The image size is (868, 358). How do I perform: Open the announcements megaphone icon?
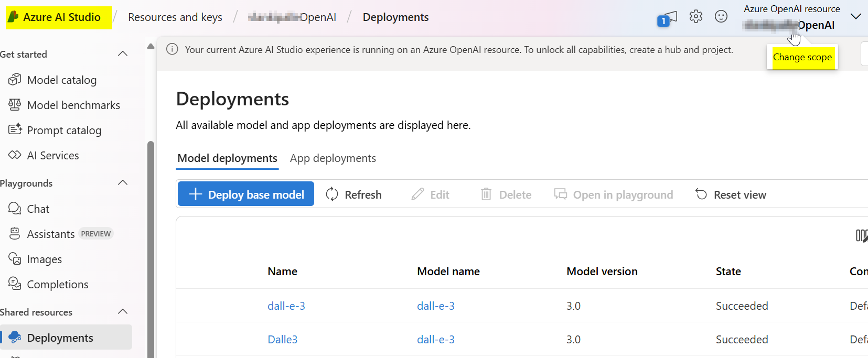coord(667,18)
